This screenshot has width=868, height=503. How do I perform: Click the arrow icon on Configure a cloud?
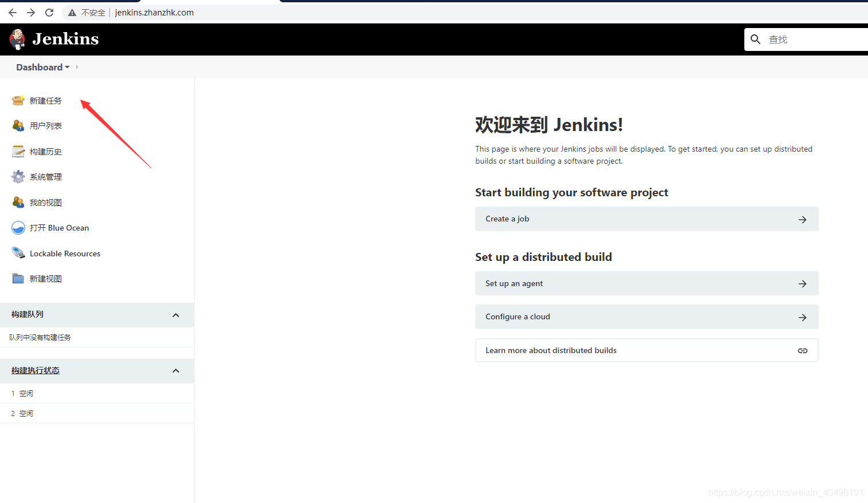803,318
